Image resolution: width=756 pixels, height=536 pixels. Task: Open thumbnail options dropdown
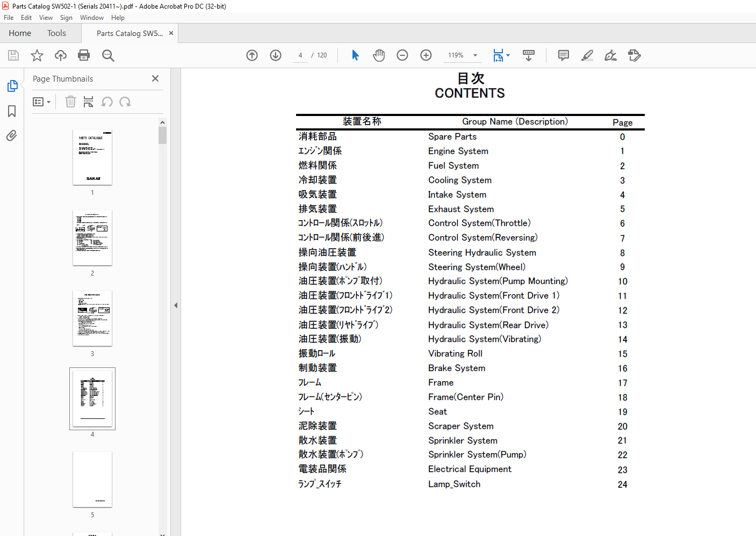[41, 102]
